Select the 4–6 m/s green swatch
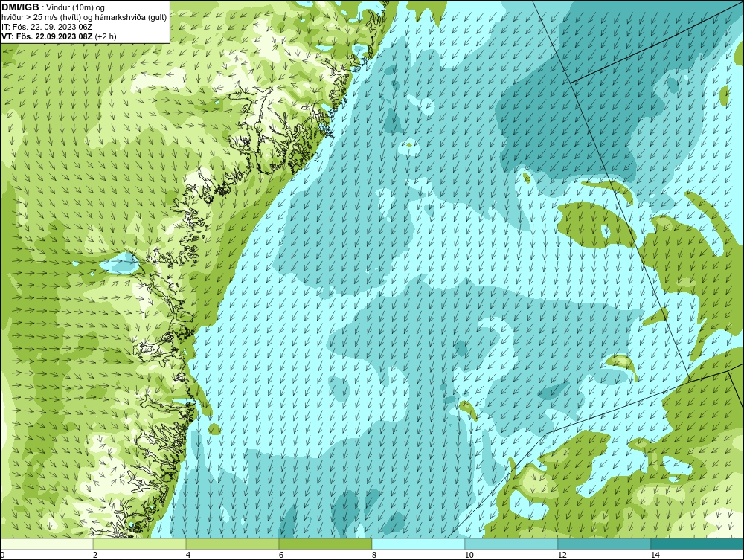744x560 pixels. (x=232, y=544)
